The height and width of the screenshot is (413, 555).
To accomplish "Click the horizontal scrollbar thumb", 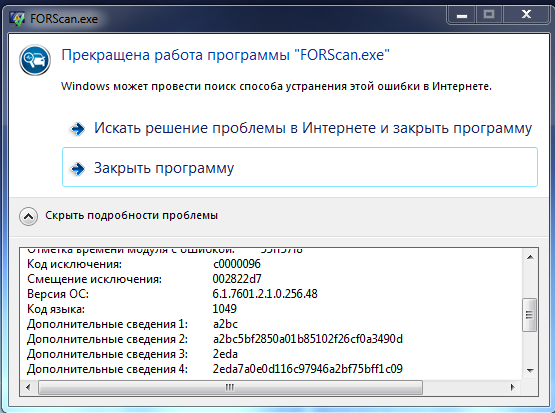I will (230, 388).
